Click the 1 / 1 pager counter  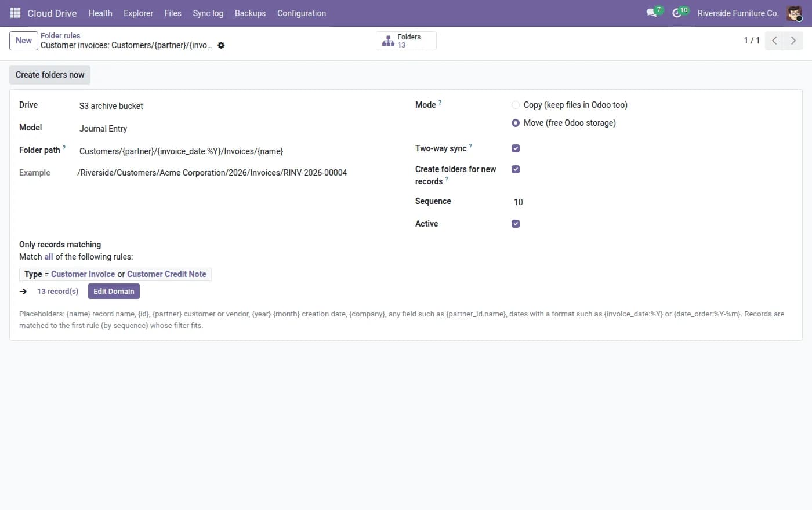click(752, 41)
